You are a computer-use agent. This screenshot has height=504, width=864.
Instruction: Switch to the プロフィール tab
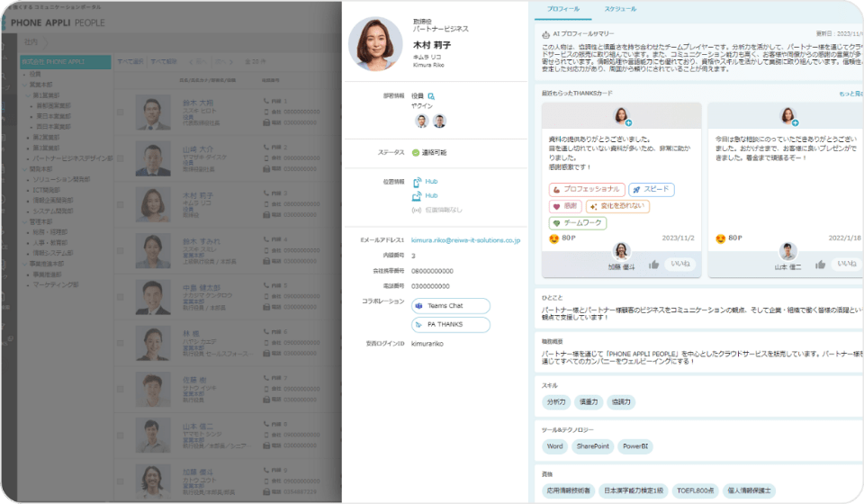(563, 9)
